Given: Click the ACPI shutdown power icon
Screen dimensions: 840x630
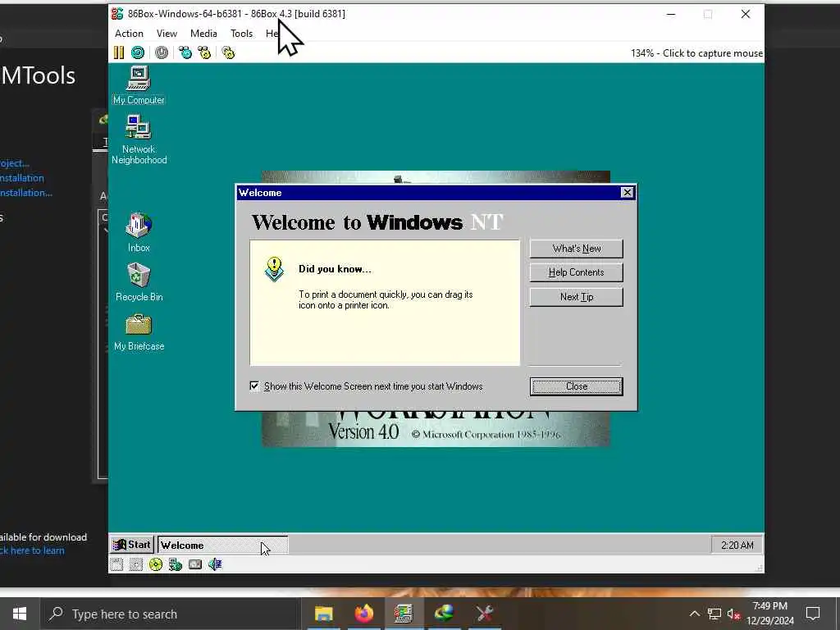Looking at the screenshot, I should (x=162, y=52).
